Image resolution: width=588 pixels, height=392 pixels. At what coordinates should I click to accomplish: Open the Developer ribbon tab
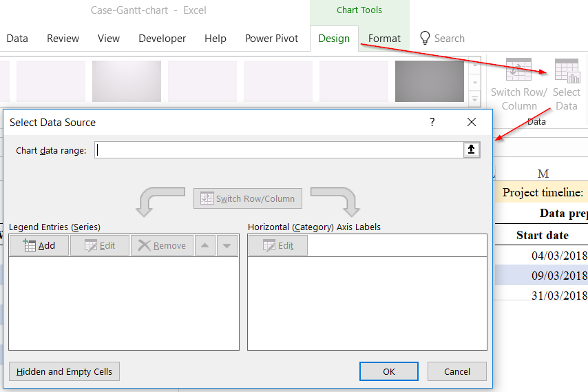(162, 39)
